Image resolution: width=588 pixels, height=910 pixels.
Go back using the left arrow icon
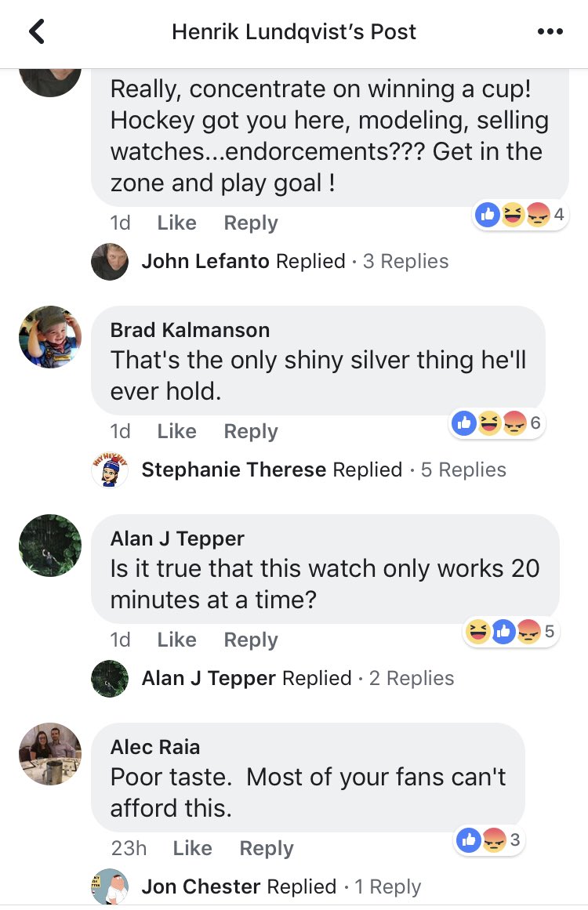[x=37, y=31]
